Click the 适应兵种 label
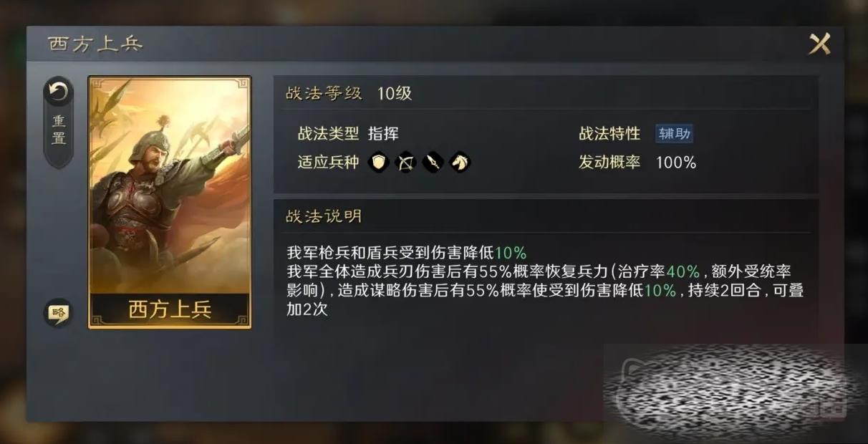 [328, 163]
